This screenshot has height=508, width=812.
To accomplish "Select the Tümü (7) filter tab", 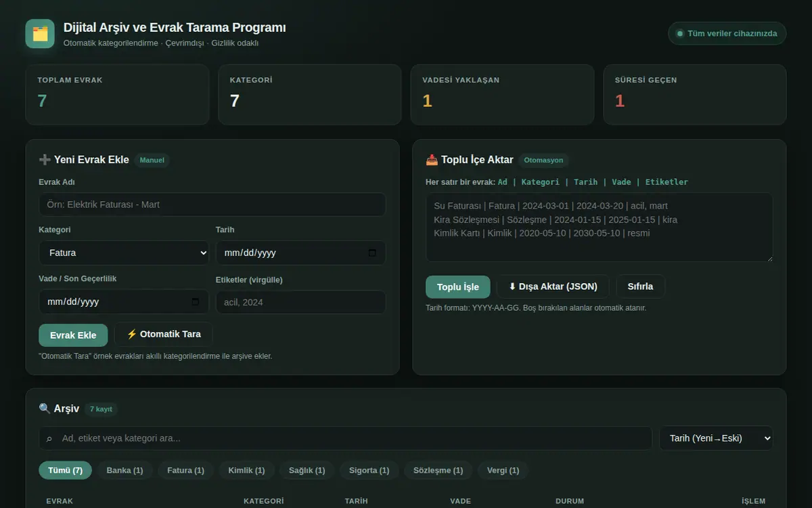I will point(66,470).
